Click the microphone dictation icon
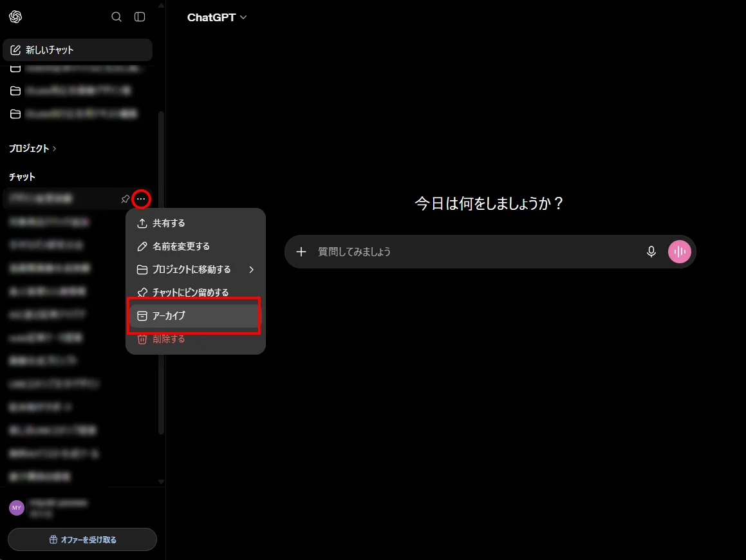Viewport: 746px width, 560px height. pos(651,252)
